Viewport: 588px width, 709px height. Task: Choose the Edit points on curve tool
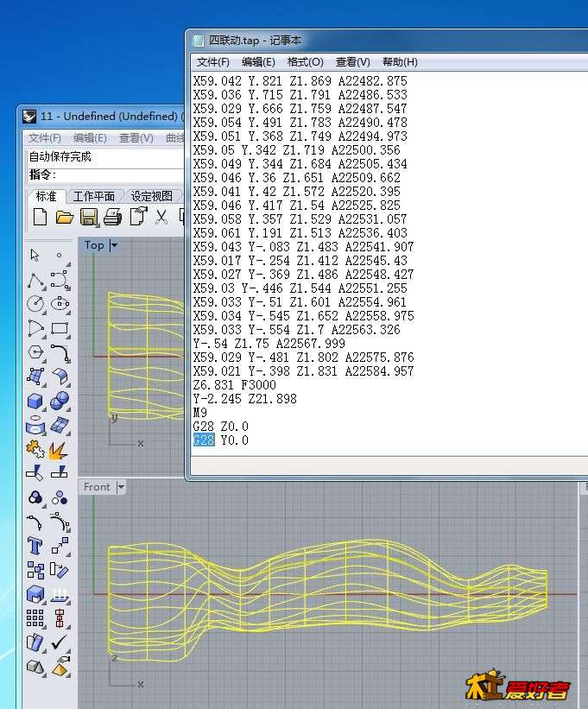(35, 522)
